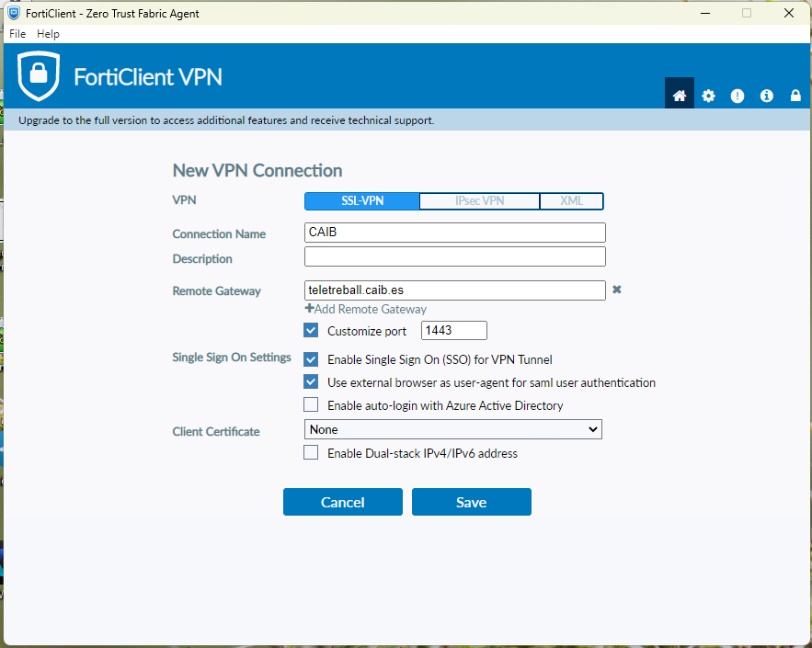The height and width of the screenshot is (648, 812).
Task: Toggle external browser for SAML authentication
Action: pos(311,382)
